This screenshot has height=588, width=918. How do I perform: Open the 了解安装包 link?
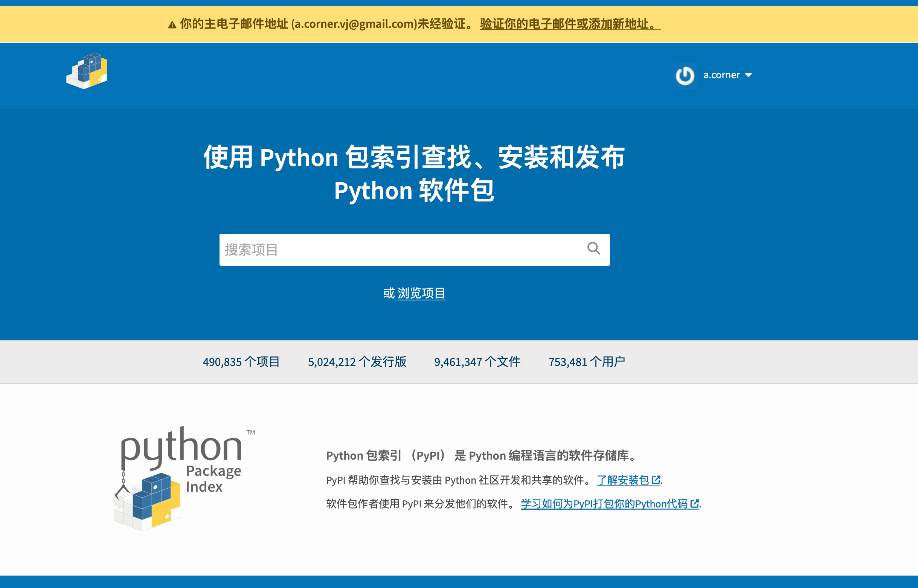click(622, 480)
